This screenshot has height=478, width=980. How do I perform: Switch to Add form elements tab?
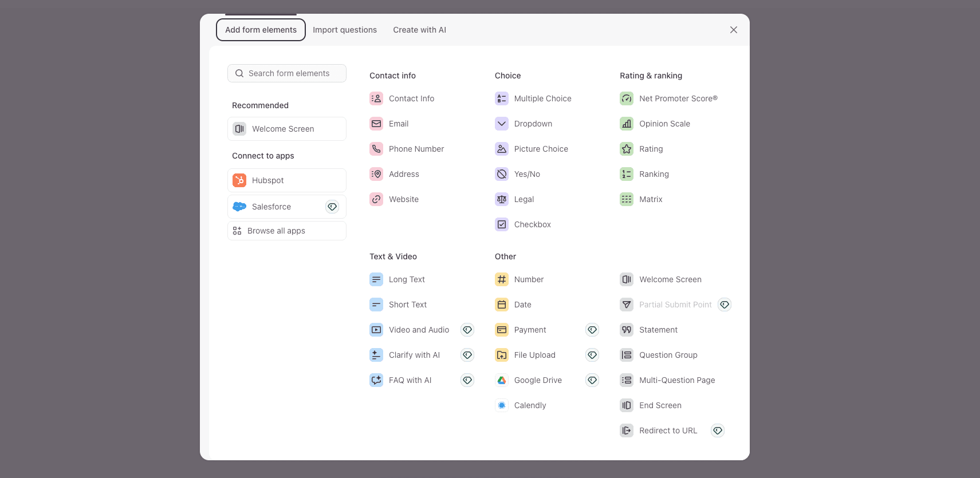261,30
